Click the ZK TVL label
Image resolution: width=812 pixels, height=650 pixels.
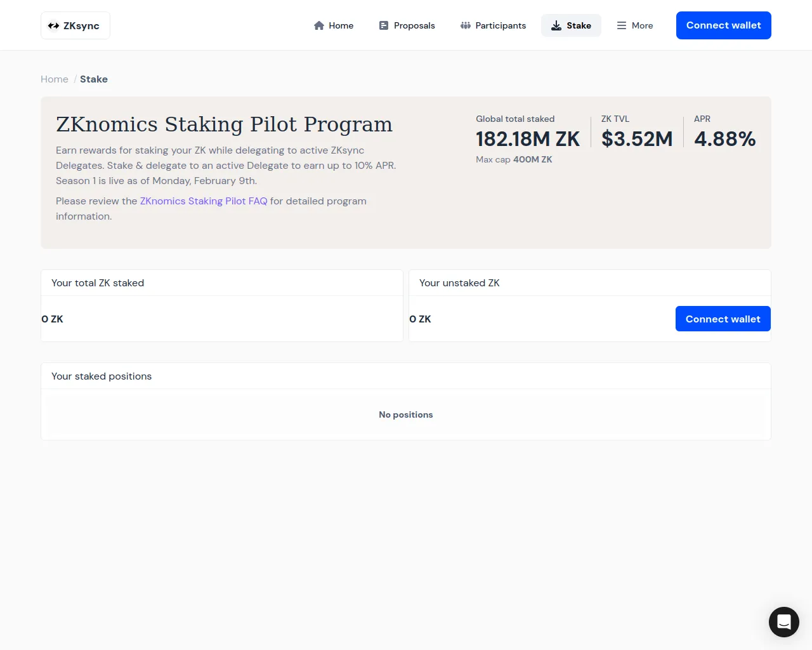(615, 119)
